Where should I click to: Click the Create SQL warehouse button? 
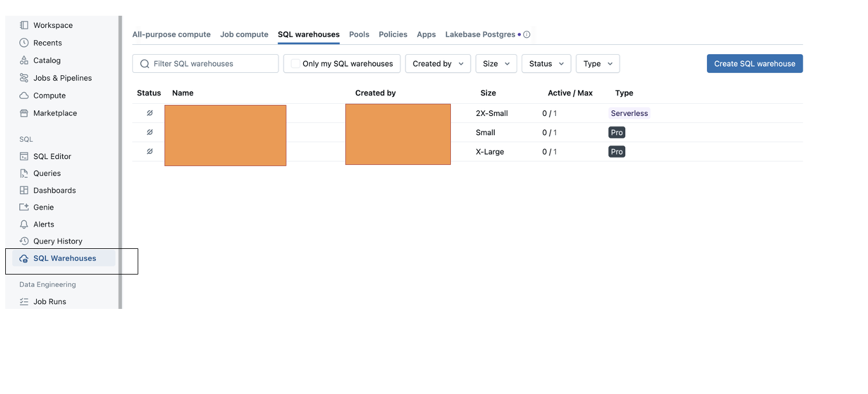point(754,63)
